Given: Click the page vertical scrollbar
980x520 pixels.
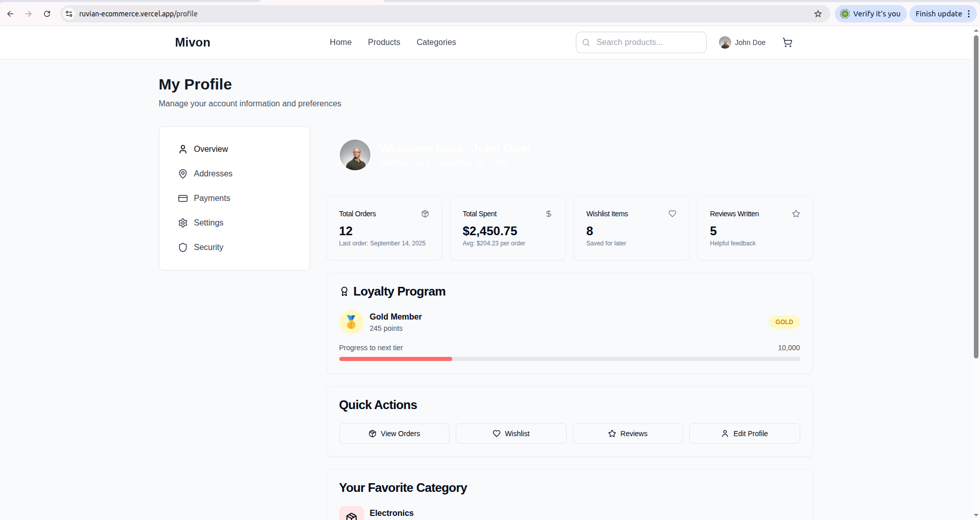Looking at the screenshot, I should (976, 197).
